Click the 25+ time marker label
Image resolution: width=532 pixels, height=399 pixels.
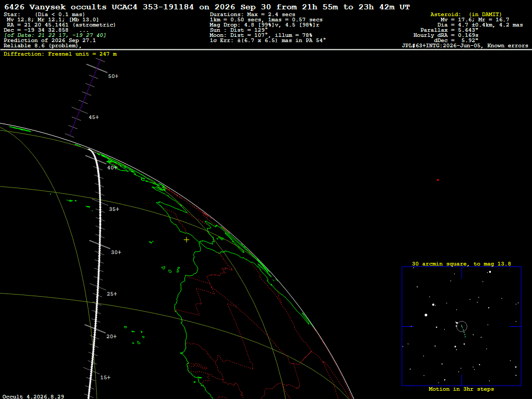coord(112,294)
